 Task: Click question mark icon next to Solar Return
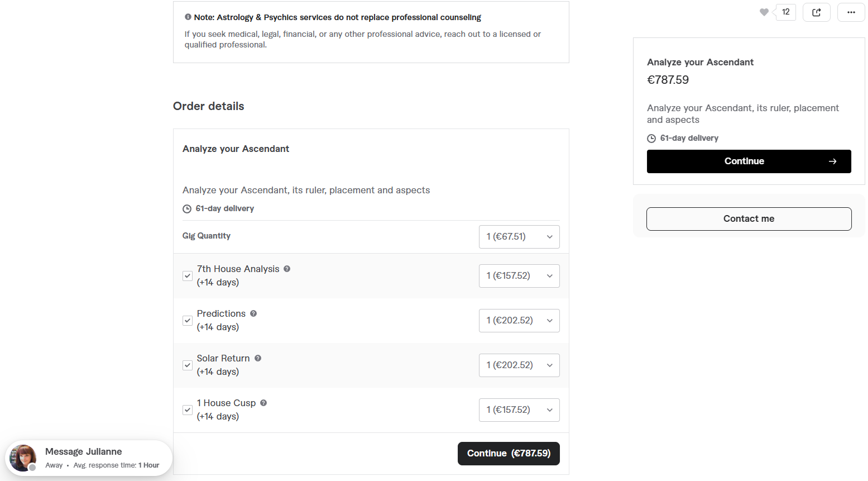(x=258, y=358)
